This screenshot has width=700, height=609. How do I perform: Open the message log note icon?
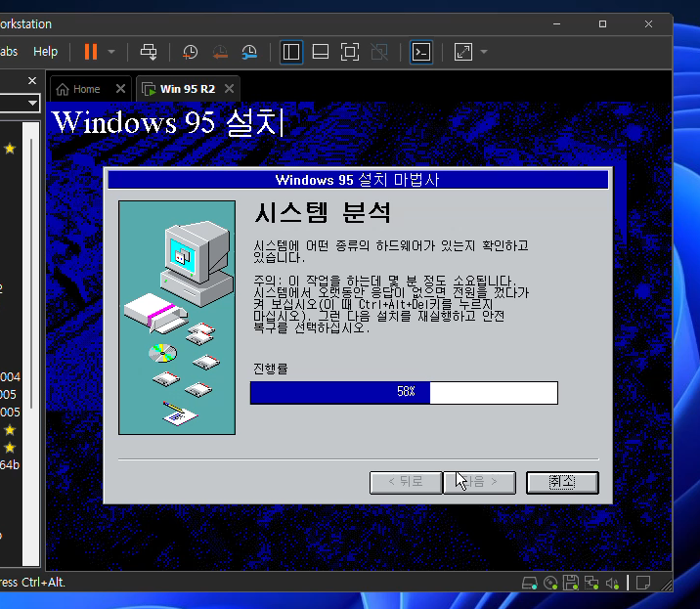tap(643, 583)
